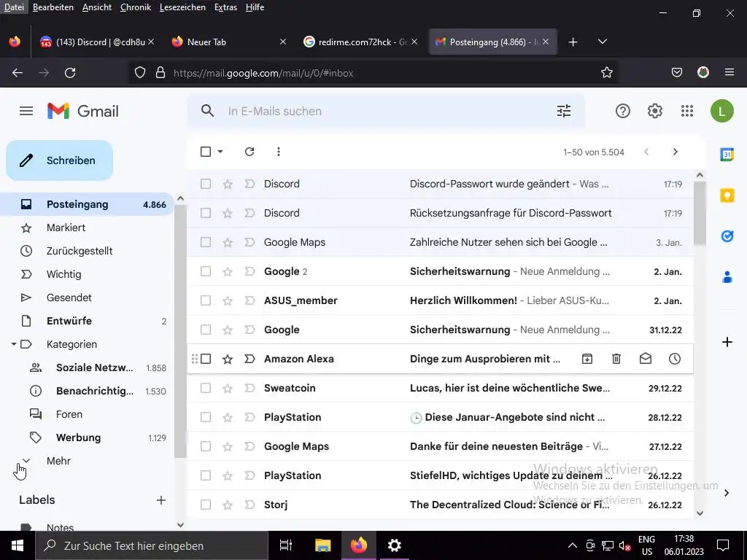747x560 pixels.
Task: Mark Amazon Alexa email as read
Action: (645, 359)
